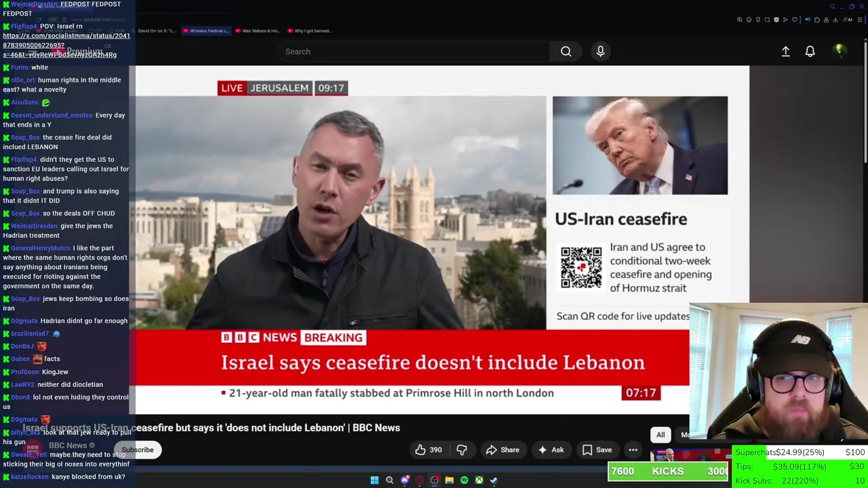Open Xbox app taskbar icon
868x488 pixels.
pos(479,481)
